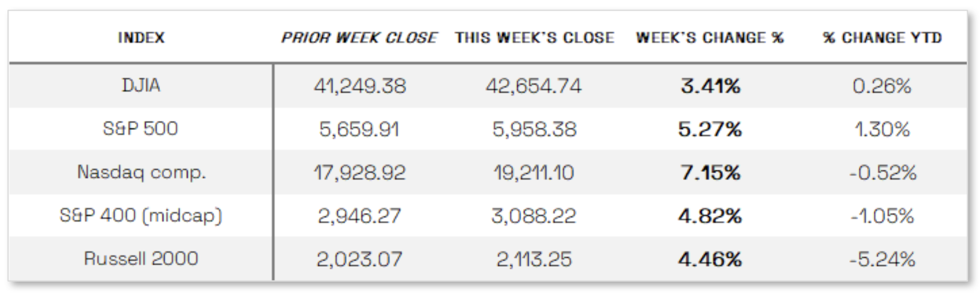
Task: Click the S&P 500 row label
Action: point(141,129)
